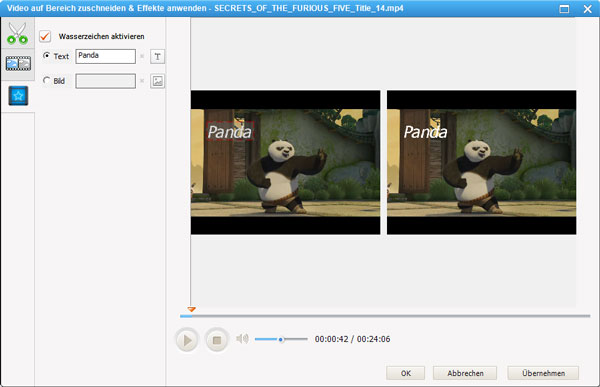This screenshot has width=600, height=387.
Task: Click the time display 00:00:42 / 00:24:06
Action: 352,339
